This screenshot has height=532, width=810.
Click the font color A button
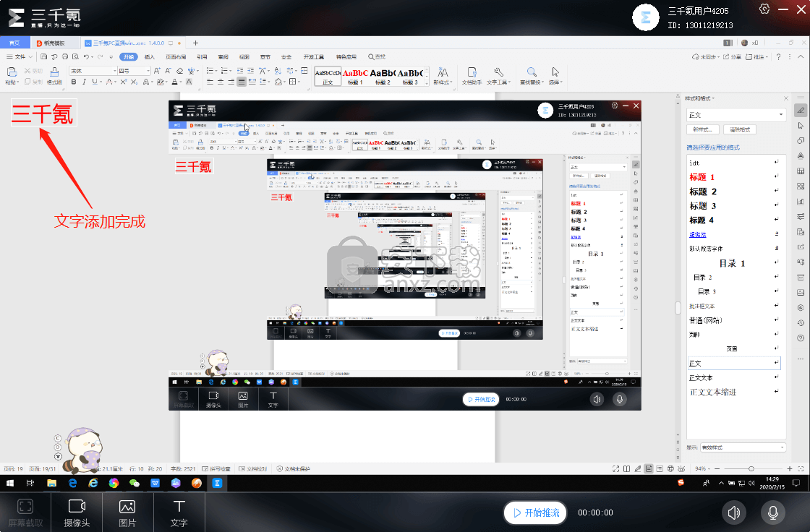(174, 82)
